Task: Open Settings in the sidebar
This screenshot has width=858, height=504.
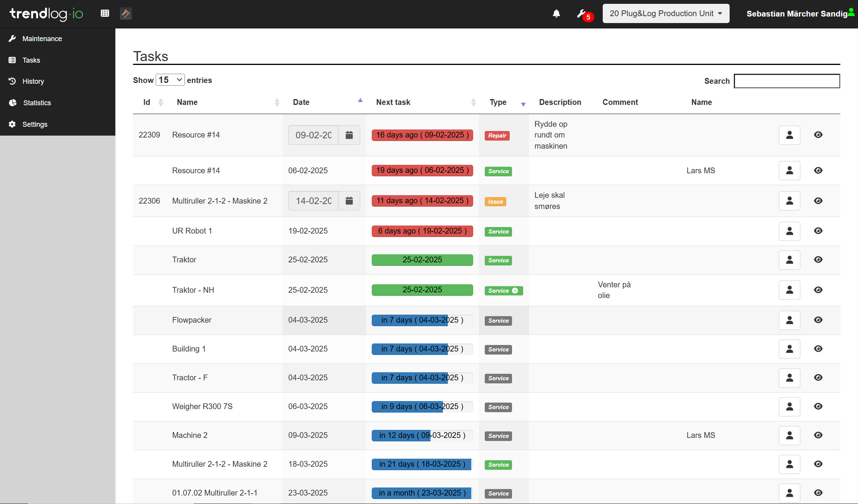Action: (58, 124)
